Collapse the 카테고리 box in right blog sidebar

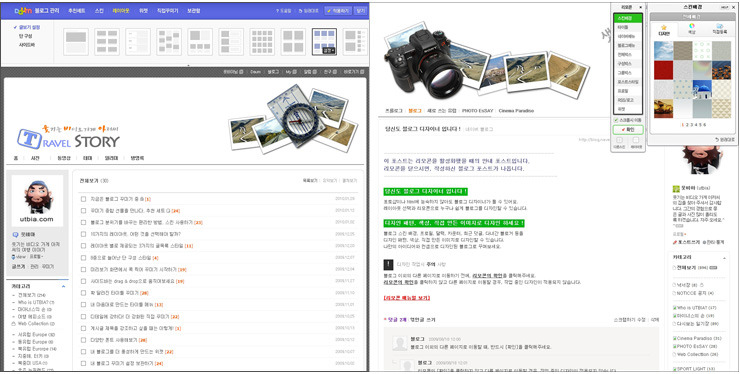pos(725,258)
